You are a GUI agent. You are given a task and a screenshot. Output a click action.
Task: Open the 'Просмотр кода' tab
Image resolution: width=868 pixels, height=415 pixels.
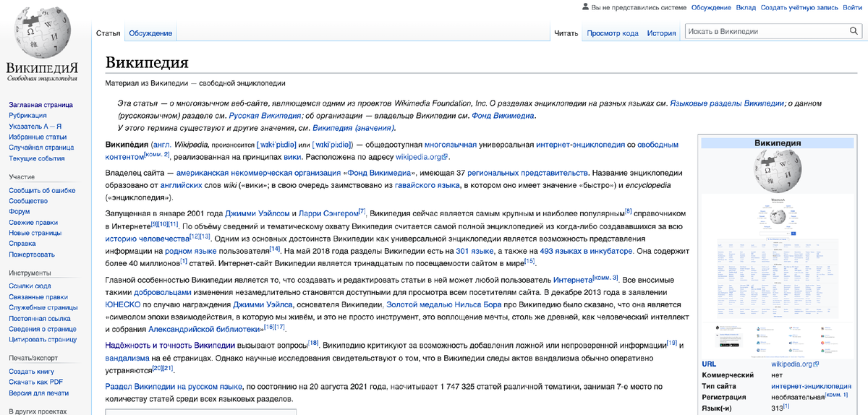[x=613, y=33]
